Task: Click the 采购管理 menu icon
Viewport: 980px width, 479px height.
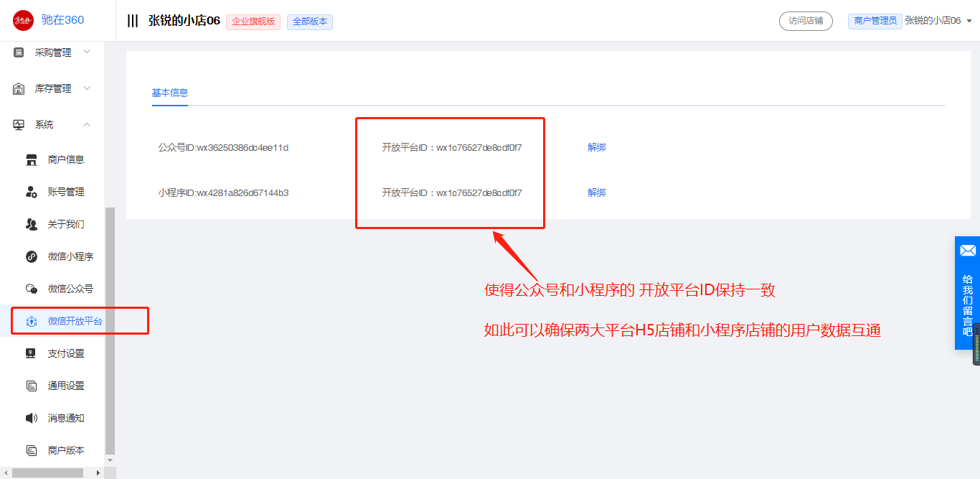Action: tap(19, 52)
